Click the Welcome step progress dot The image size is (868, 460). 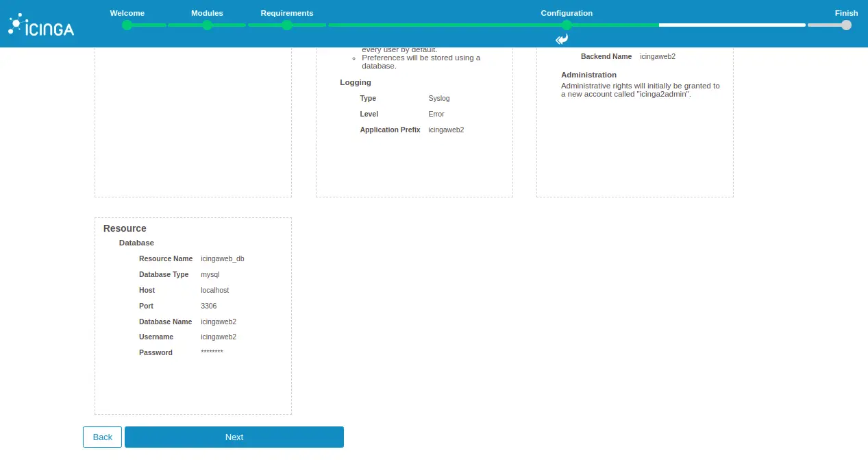click(127, 25)
